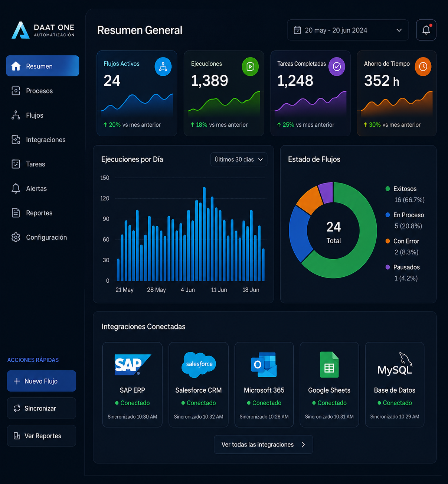The height and width of the screenshot is (484, 448).
Task: Click the green Exitosos legend dot
Action: click(387, 189)
